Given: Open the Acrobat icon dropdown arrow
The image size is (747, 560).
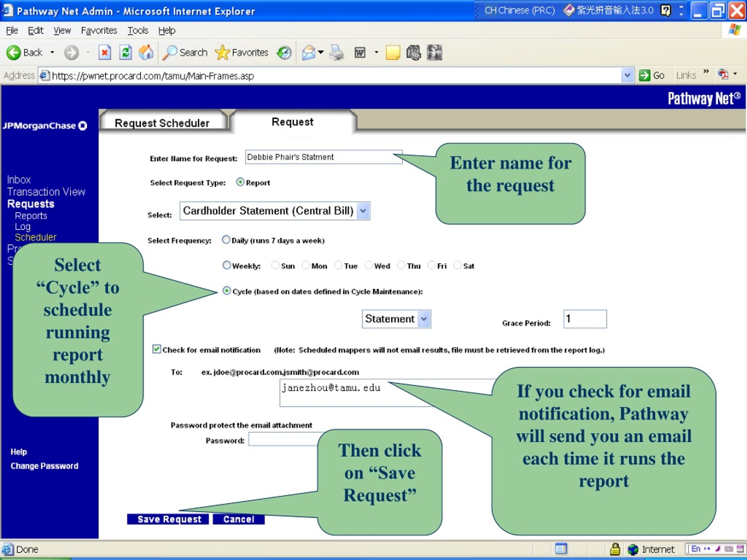Looking at the screenshot, I should coord(735,73).
